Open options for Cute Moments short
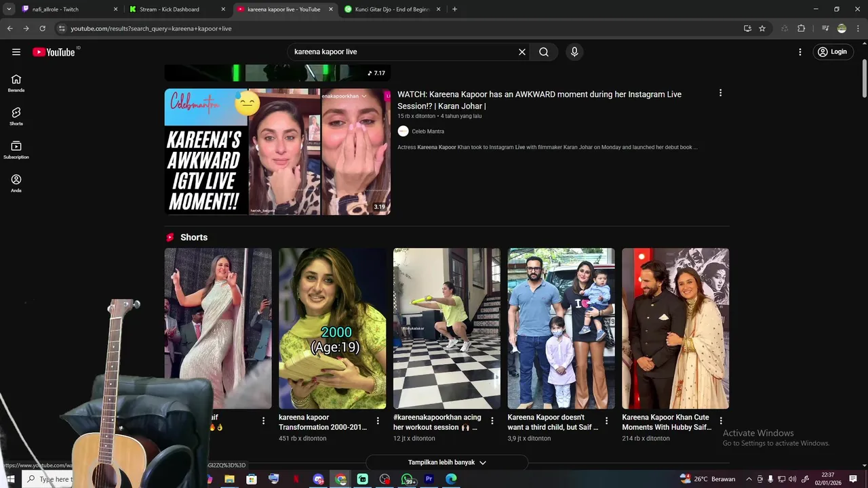868x488 pixels. pyautogui.click(x=721, y=421)
